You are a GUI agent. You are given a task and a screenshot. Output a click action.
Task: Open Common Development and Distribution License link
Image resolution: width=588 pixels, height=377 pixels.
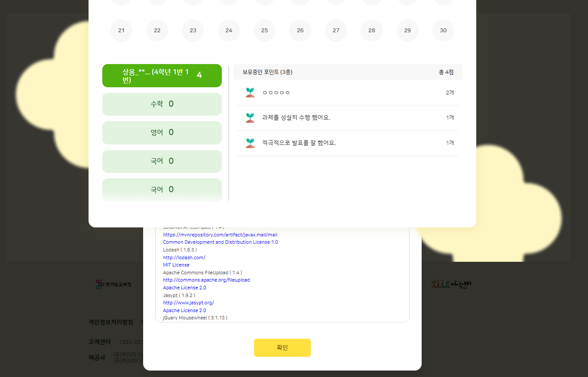220,242
